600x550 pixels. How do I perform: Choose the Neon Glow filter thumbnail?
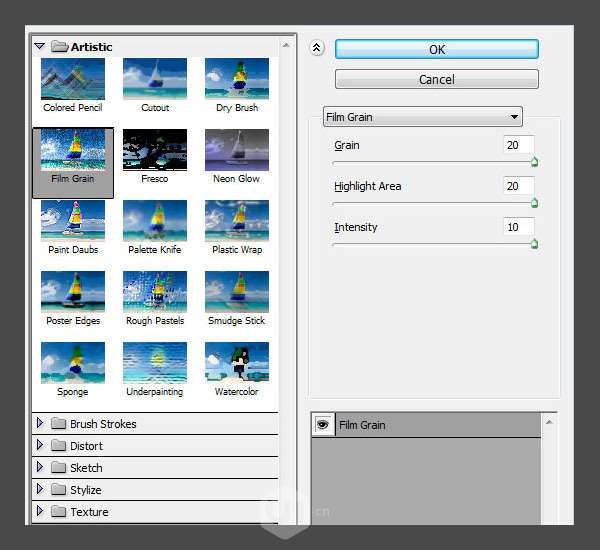click(x=237, y=150)
